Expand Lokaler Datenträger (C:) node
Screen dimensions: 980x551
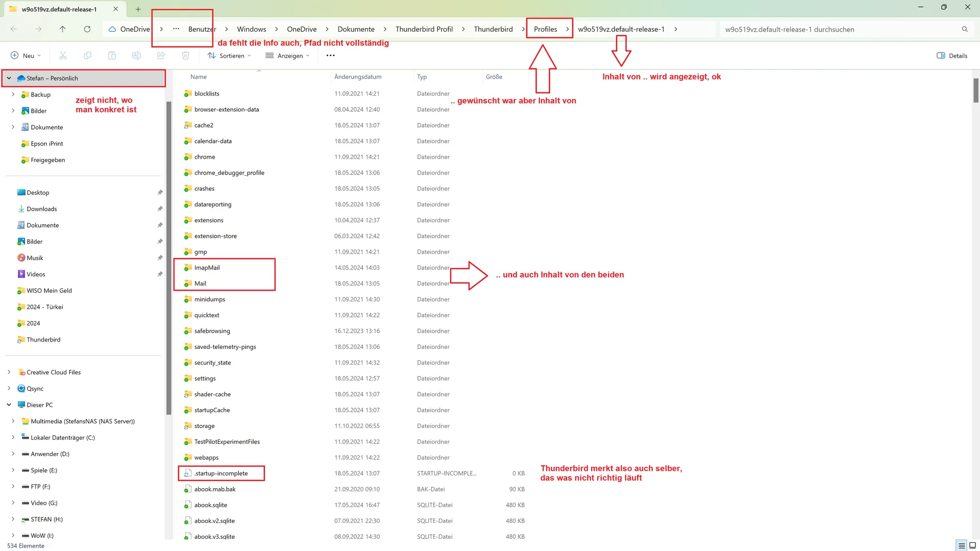(13, 438)
